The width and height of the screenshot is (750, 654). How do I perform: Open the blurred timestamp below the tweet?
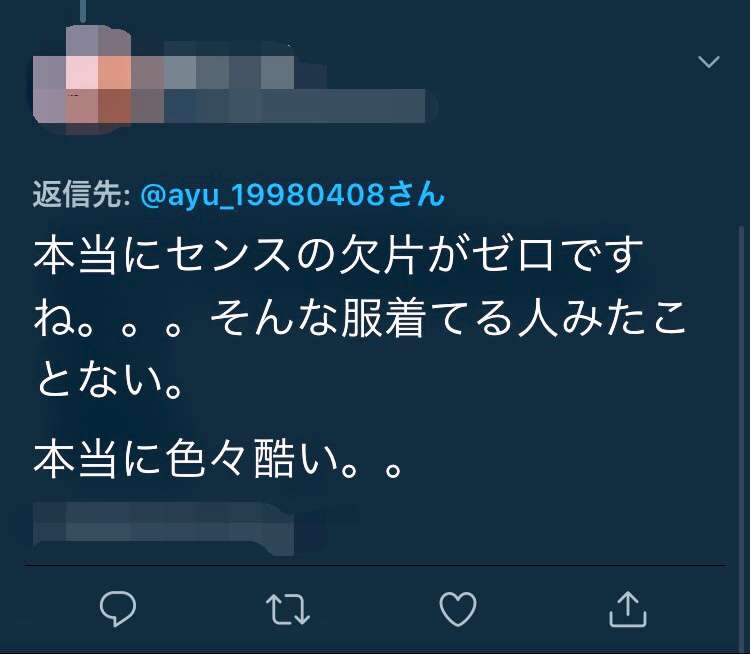(163, 527)
